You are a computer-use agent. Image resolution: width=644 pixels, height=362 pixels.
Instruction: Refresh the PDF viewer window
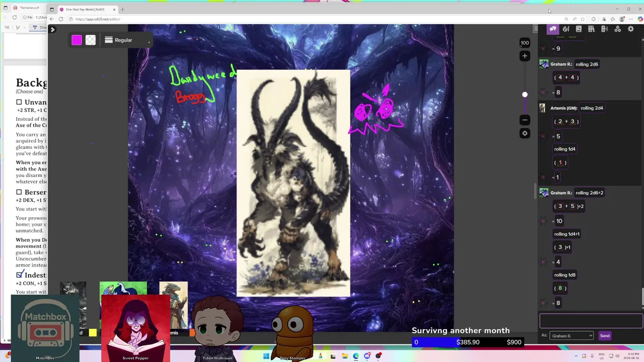15,17
